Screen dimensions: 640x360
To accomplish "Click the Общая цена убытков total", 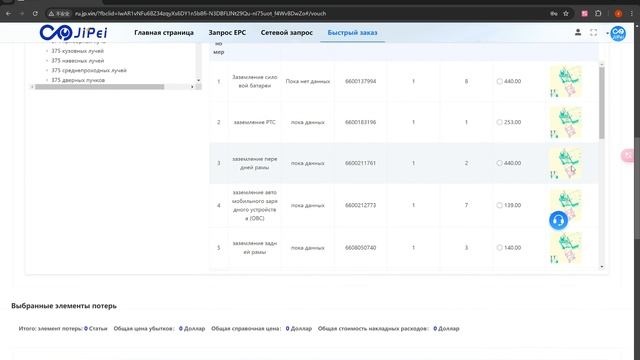I will 159,329.
